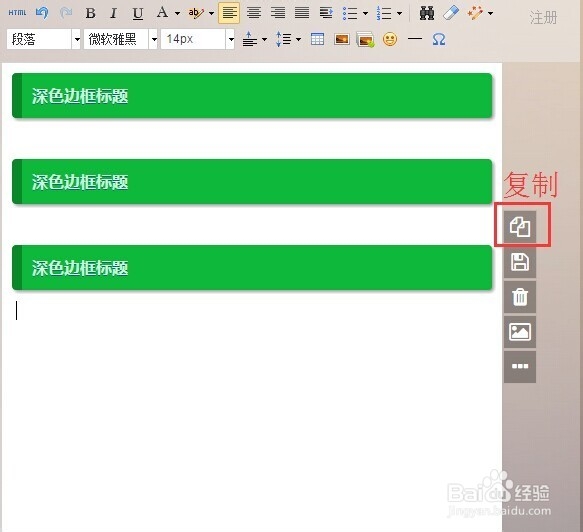Open find and replace binoculars

[x=427, y=13]
